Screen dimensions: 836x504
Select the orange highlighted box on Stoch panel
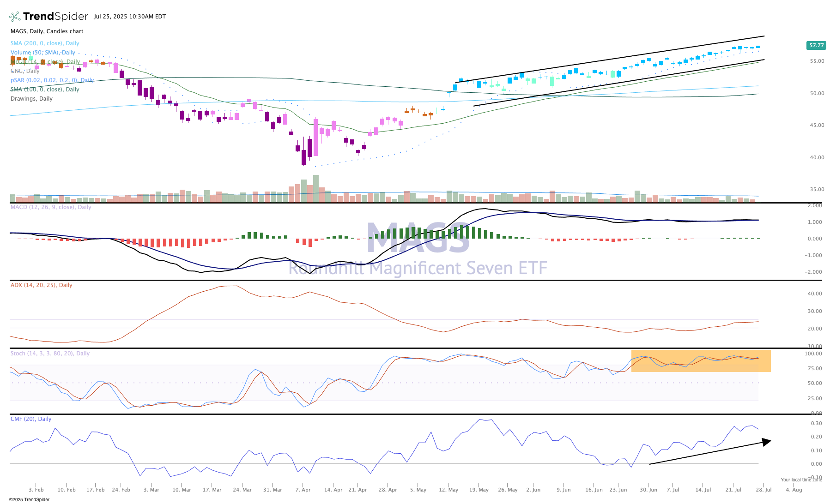pyautogui.click(x=701, y=361)
